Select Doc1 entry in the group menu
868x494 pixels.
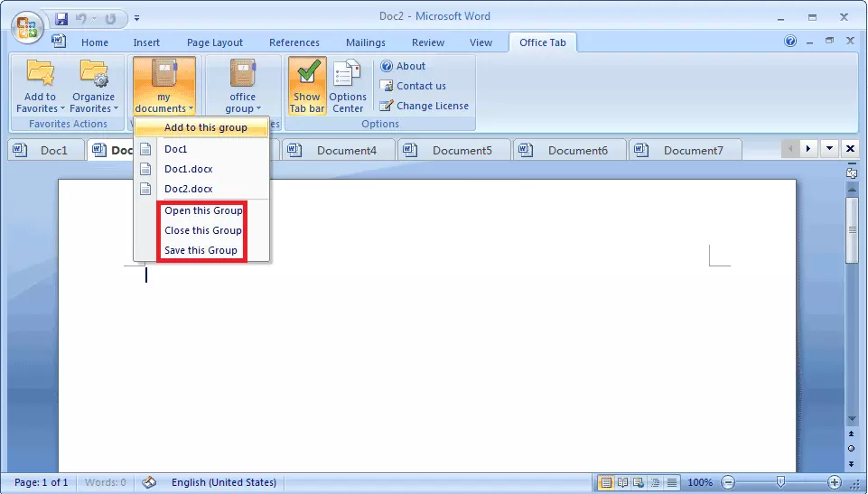pyautogui.click(x=202, y=149)
